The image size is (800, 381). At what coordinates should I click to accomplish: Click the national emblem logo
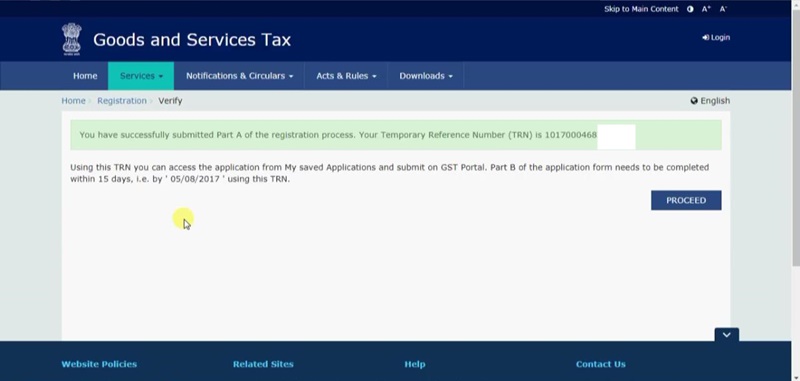(71, 39)
